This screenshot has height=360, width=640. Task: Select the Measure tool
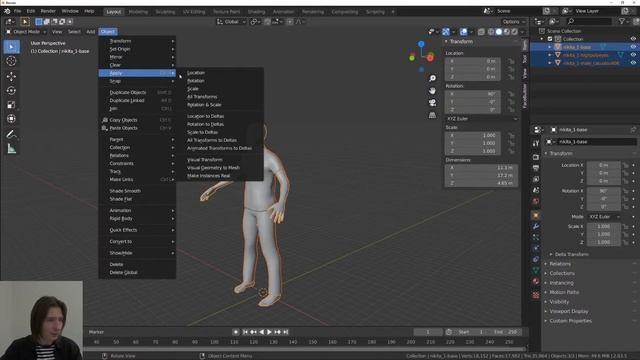pyautogui.click(x=11, y=149)
